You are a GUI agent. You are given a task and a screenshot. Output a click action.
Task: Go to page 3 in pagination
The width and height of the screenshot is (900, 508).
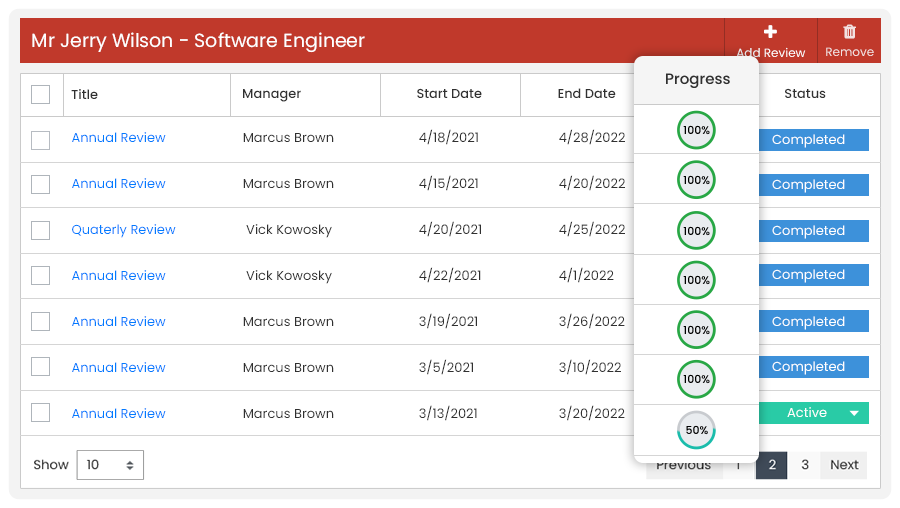pos(805,465)
